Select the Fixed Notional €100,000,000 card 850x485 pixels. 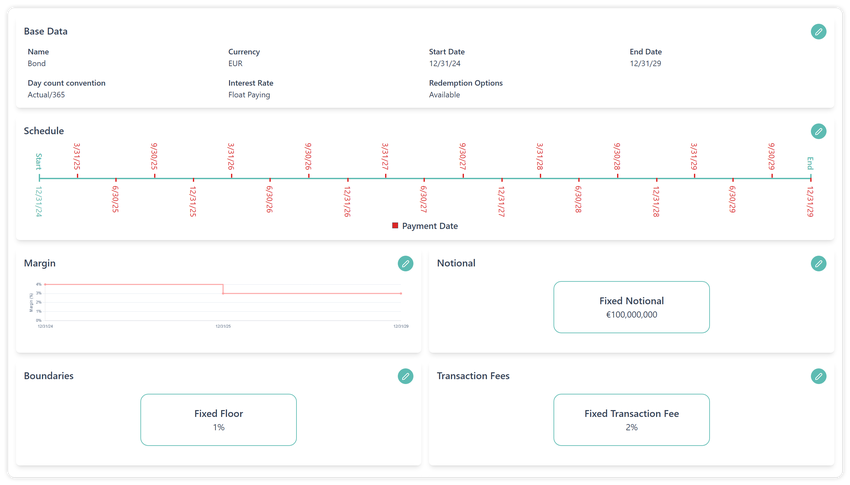coord(631,307)
